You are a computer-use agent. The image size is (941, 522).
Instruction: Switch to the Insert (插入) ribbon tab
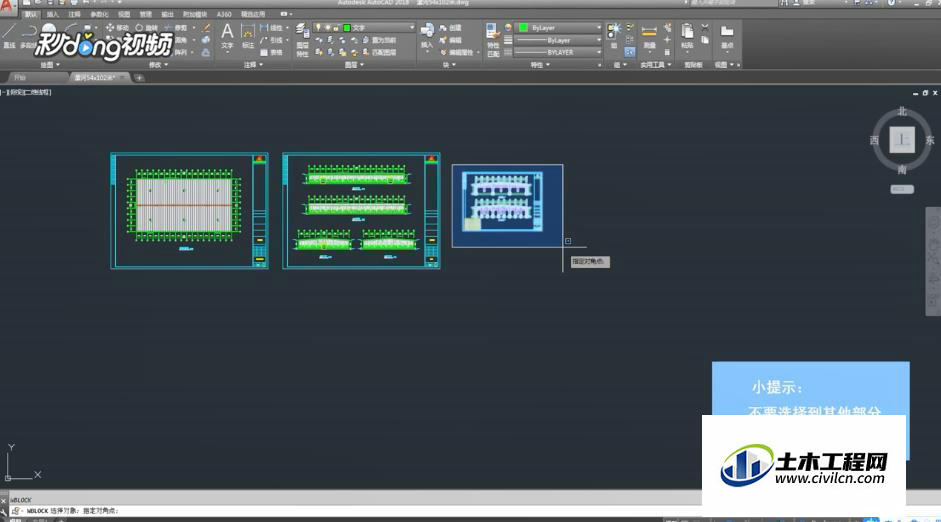pos(53,14)
